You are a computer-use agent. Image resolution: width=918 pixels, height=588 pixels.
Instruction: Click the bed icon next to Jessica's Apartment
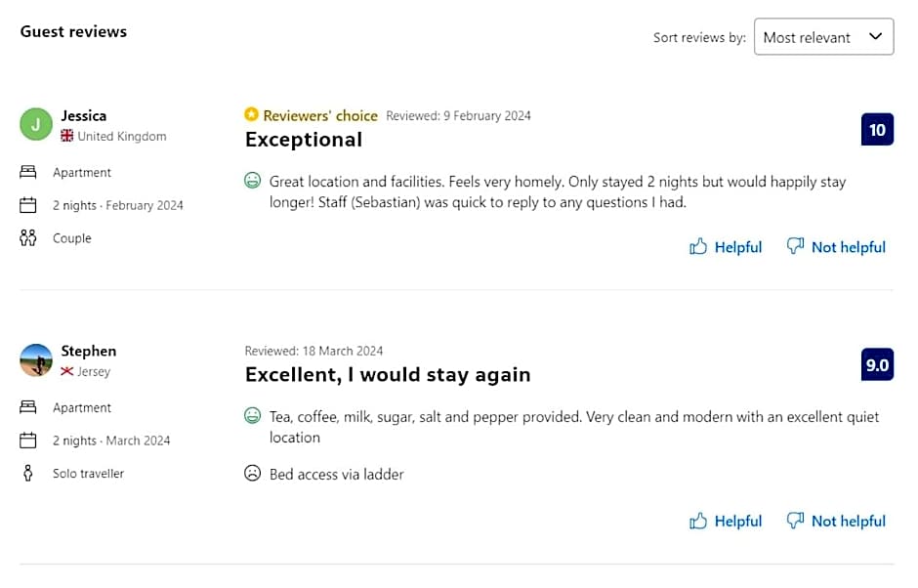pyautogui.click(x=28, y=172)
